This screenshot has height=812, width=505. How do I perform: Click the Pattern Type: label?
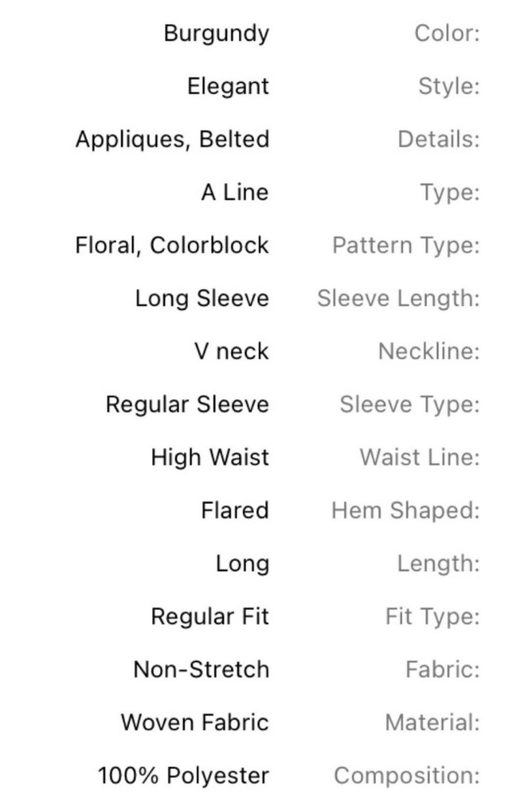tap(406, 245)
